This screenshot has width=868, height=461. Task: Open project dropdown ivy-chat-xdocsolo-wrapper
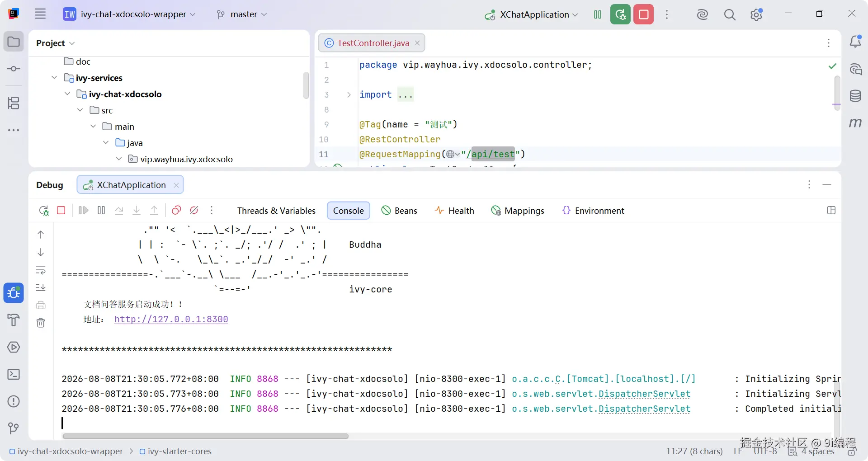pyautogui.click(x=129, y=14)
